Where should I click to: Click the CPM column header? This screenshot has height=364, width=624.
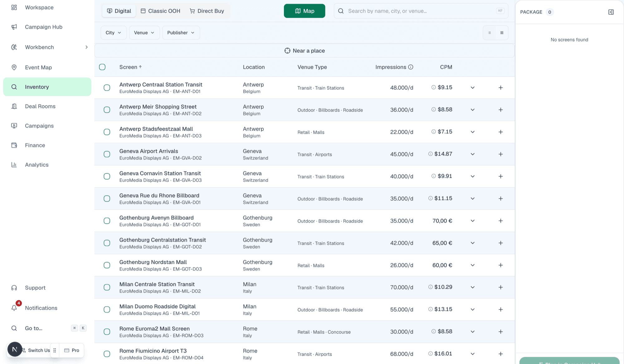click(446, 67)
